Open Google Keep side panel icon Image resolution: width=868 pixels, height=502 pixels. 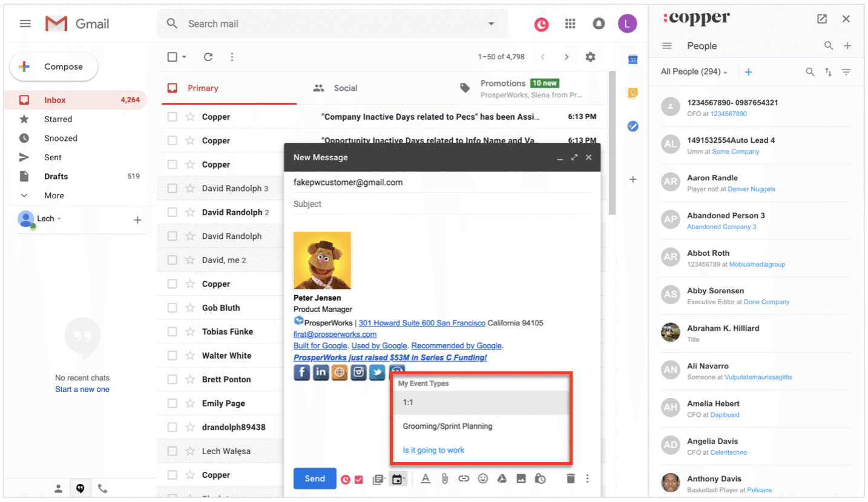(x=633, y=93)
